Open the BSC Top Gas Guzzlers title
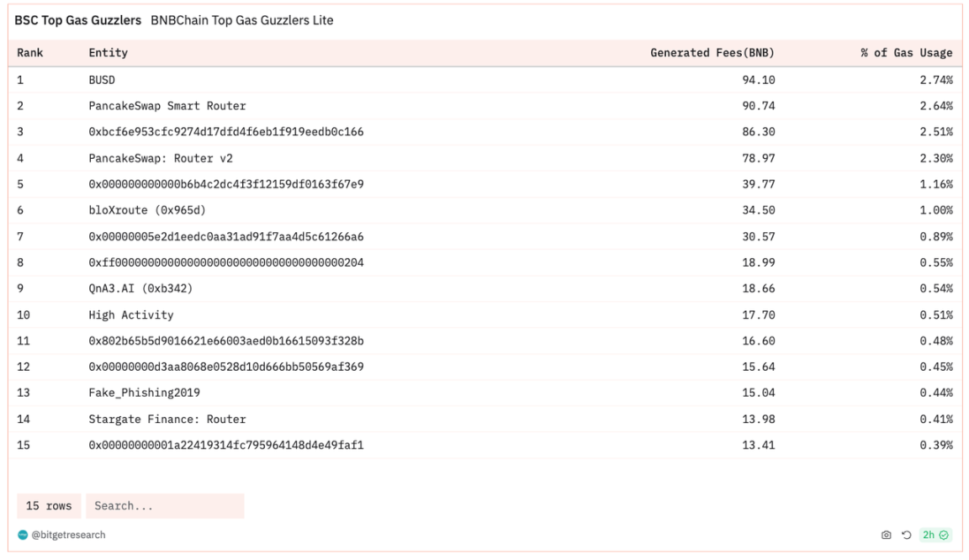The image size is (969, 560). (79, 20)
